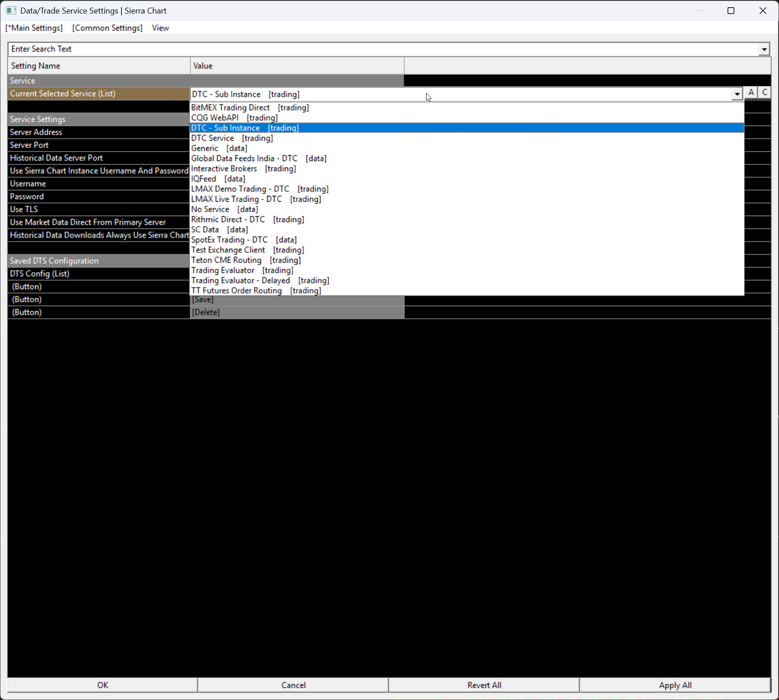
Task: Pick Trading Evaluator - Delayed
Action: 467,280
